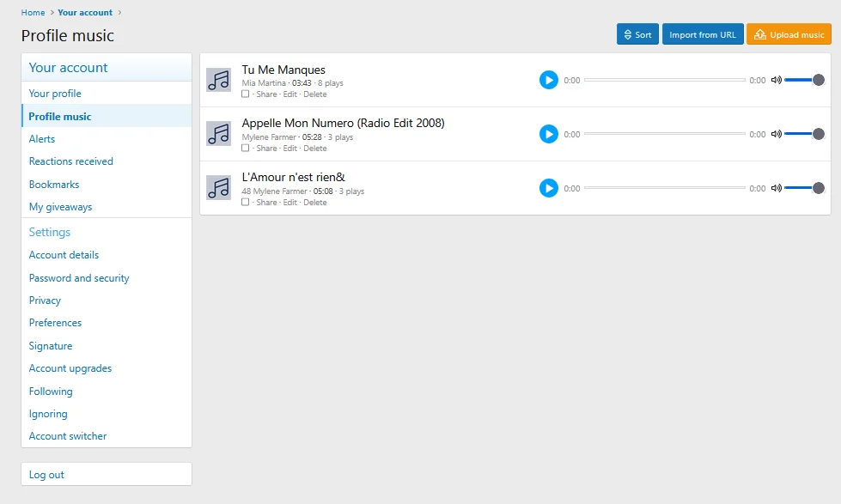
Task: Open Your profile in sidebar
Action: tap(107, 94)
